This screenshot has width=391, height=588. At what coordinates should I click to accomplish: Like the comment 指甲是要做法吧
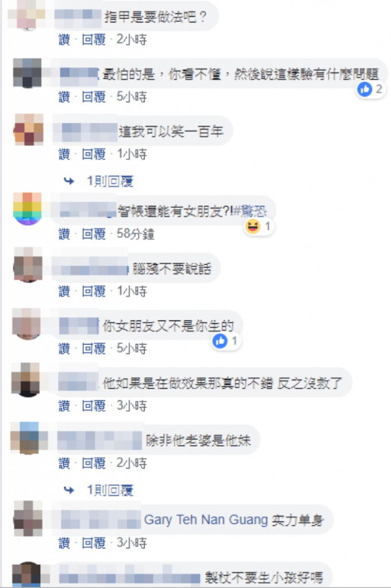[64, 40]
